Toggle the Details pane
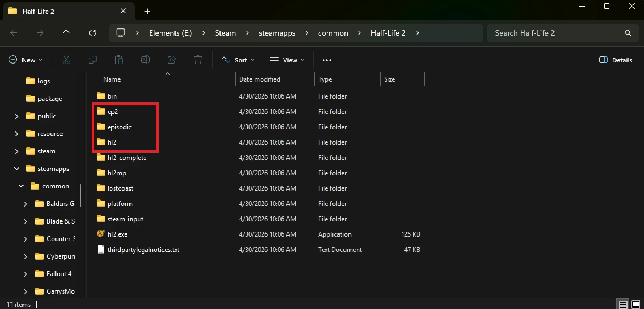644x309 pixels. click(x=615, y=60)
